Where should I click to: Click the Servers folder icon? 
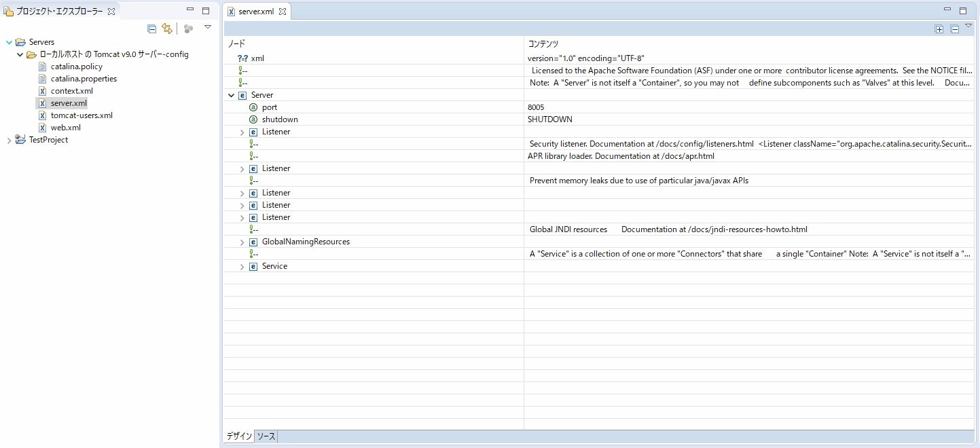coord(20,42)
